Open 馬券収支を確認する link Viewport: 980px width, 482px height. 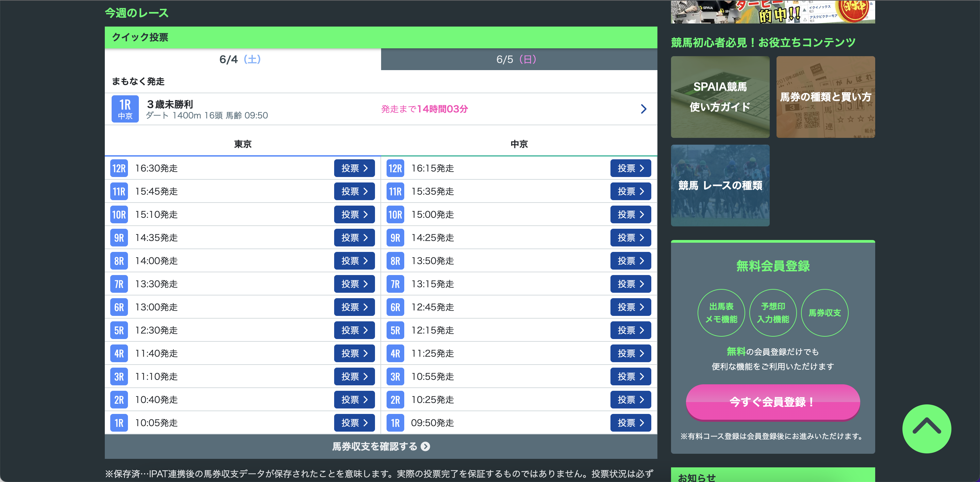tap(381, 447)
